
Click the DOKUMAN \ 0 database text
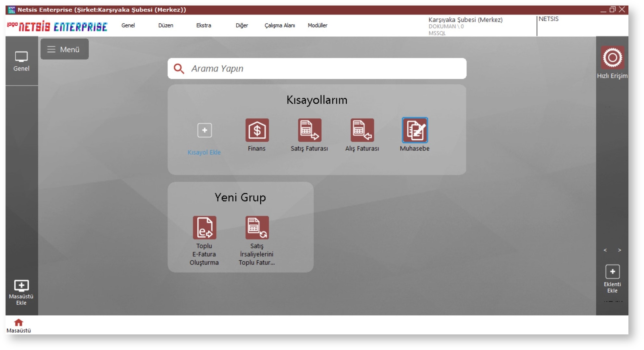pos(446,27)
